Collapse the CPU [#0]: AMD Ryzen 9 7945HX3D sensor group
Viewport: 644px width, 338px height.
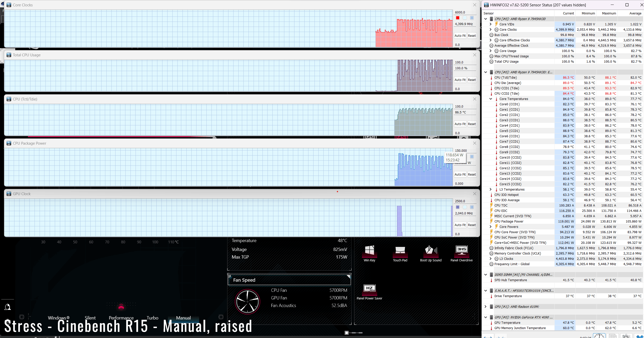[x=486, y=19]
